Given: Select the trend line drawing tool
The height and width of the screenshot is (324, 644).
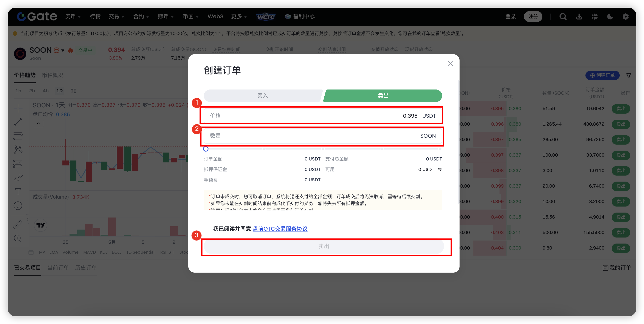Looking at the screenshot, I should (18, 122).
